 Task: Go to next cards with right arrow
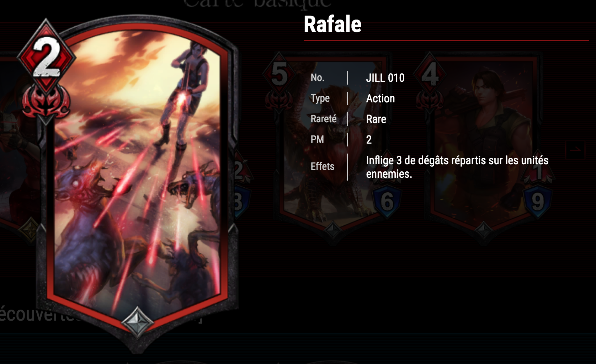tap(575, 150)
